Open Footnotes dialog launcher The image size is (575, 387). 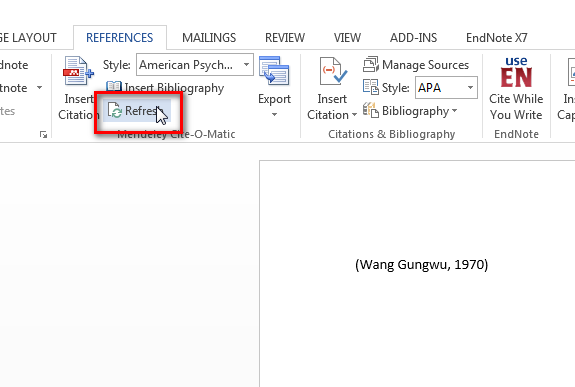tap(43, 135)
